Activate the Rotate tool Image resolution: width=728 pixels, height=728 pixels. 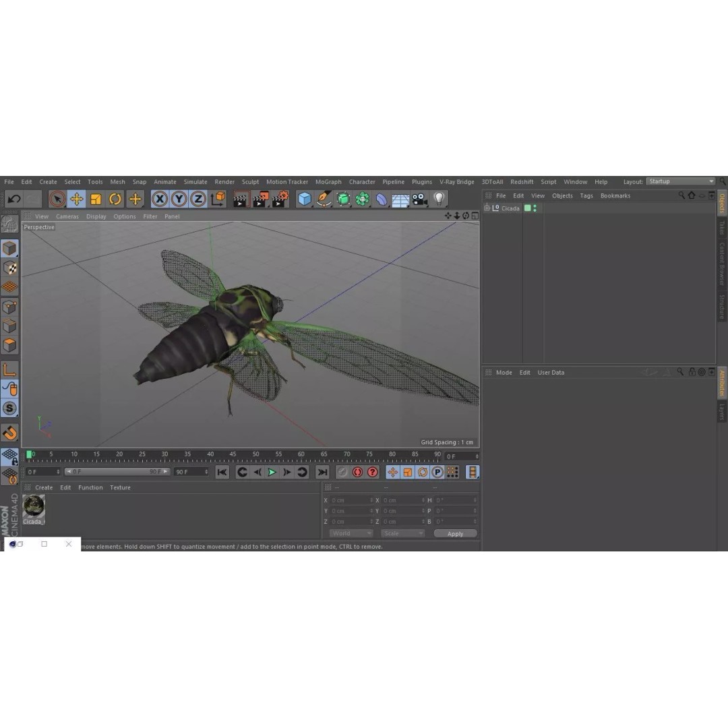coord(115,199)
